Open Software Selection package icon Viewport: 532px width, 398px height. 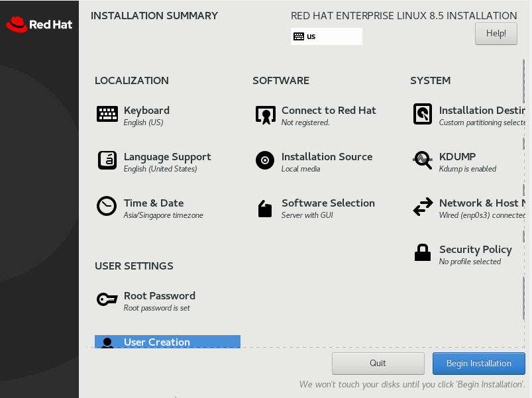265,208
